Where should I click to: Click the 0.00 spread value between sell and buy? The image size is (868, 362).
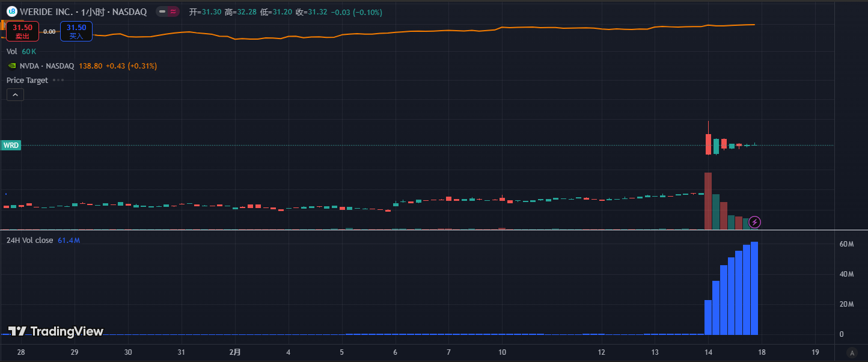coord(49,31)
